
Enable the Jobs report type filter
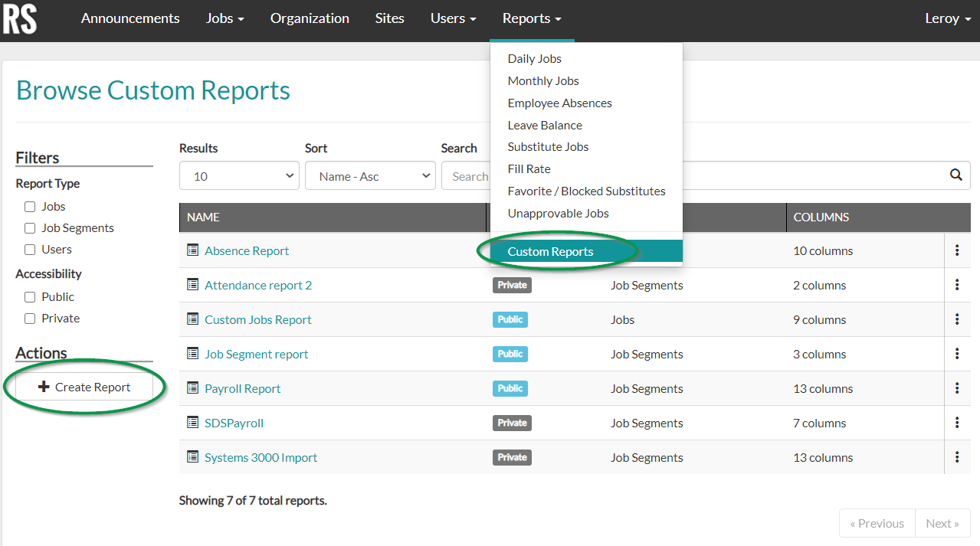(x=29, y=206)
